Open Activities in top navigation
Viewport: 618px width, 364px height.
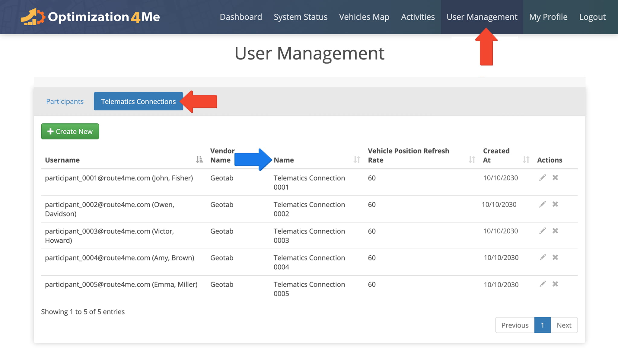[x=418, y=17]
